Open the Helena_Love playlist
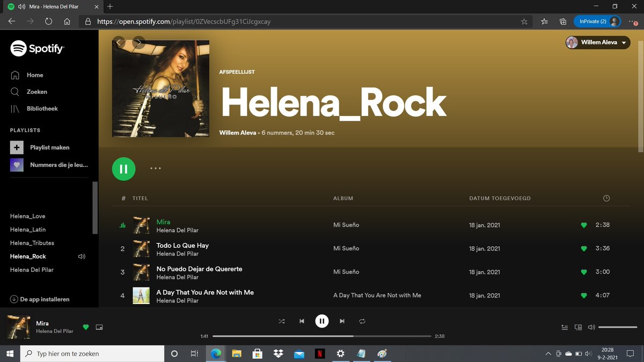This screenshot has height=362, width=644. 28,216
